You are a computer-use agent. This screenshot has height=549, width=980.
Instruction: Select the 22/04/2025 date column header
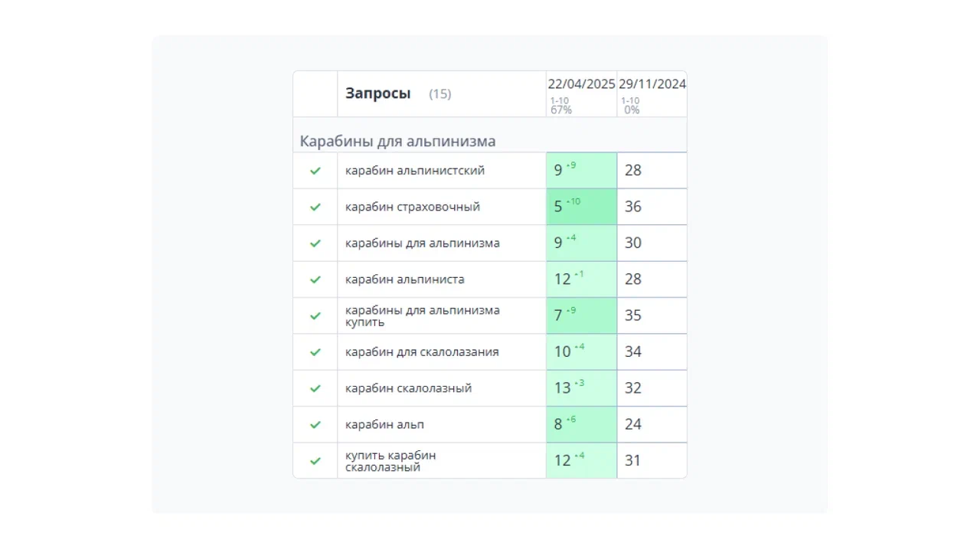coord(581,84)
